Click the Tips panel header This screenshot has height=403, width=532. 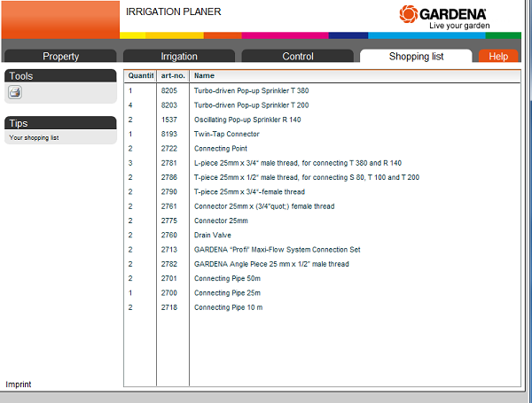pyautogui.click(x=60, y=123)
